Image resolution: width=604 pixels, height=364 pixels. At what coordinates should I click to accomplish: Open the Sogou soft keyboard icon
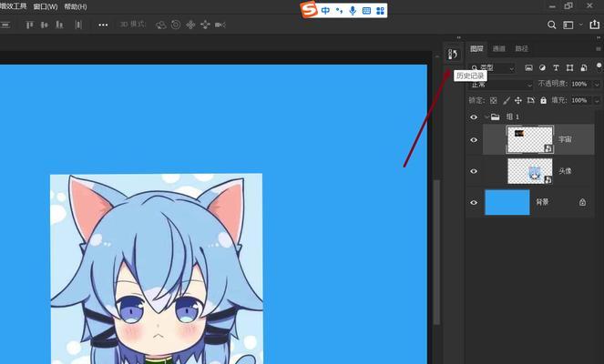pos(366,11)
